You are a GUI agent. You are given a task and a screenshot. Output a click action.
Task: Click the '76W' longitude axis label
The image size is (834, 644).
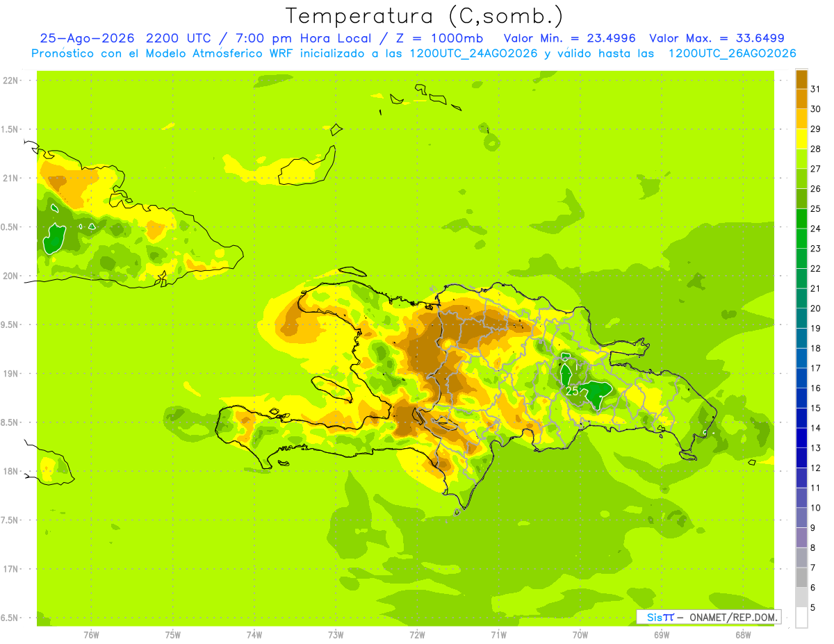(91, 634)
